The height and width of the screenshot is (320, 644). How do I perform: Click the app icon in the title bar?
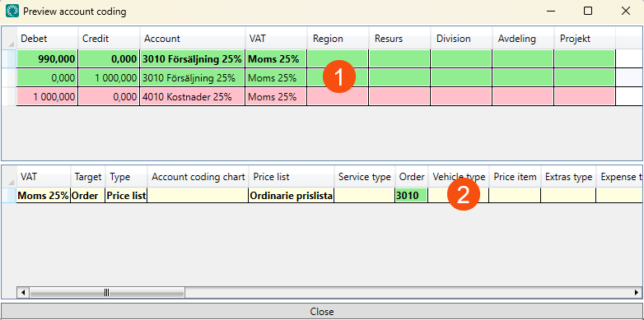pos(12,11)
